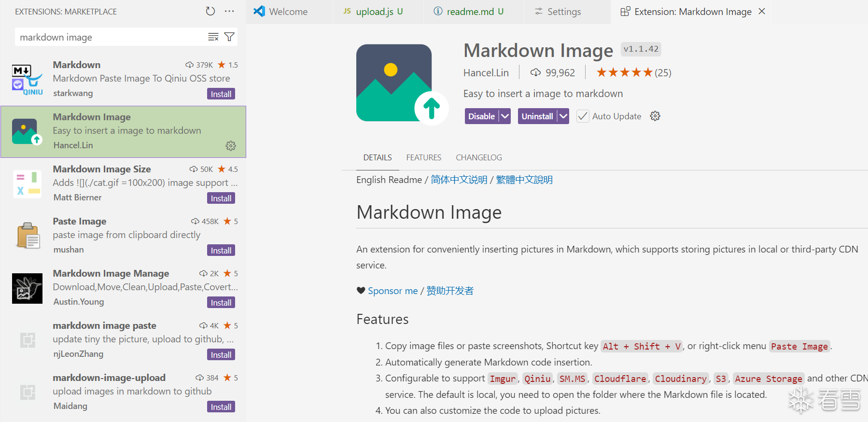Viewport: 868px width, 422px height.
Task: Click the Cloudflare code label
Action: 620,379
